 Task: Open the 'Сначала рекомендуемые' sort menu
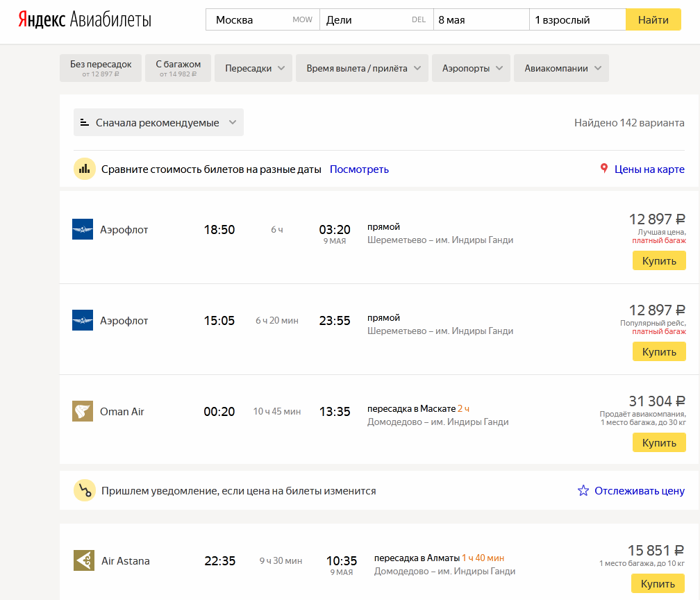(158, 122)
